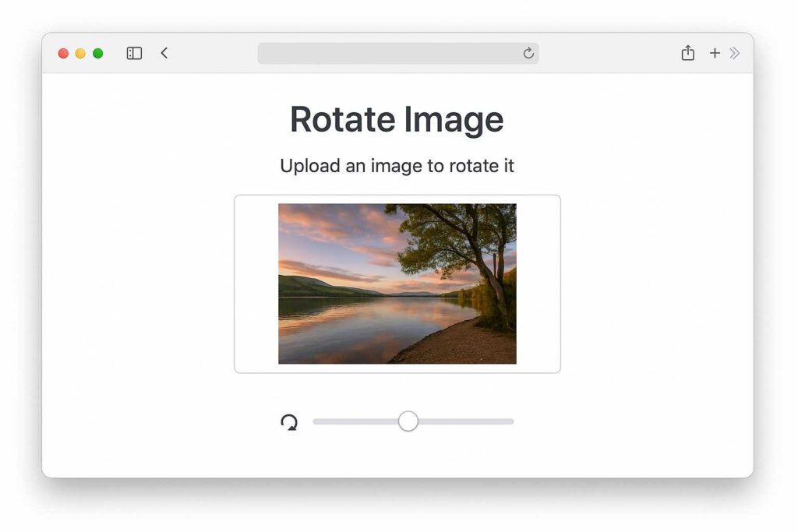Click the Upload an image to rotate it text
The width and height of the screenshot is (798, 532).
coord(397,166)
